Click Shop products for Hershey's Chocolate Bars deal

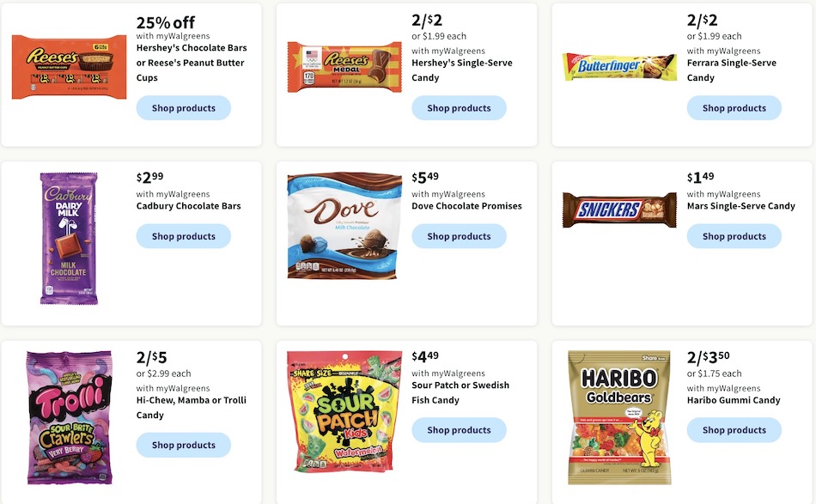pos(183,107)
